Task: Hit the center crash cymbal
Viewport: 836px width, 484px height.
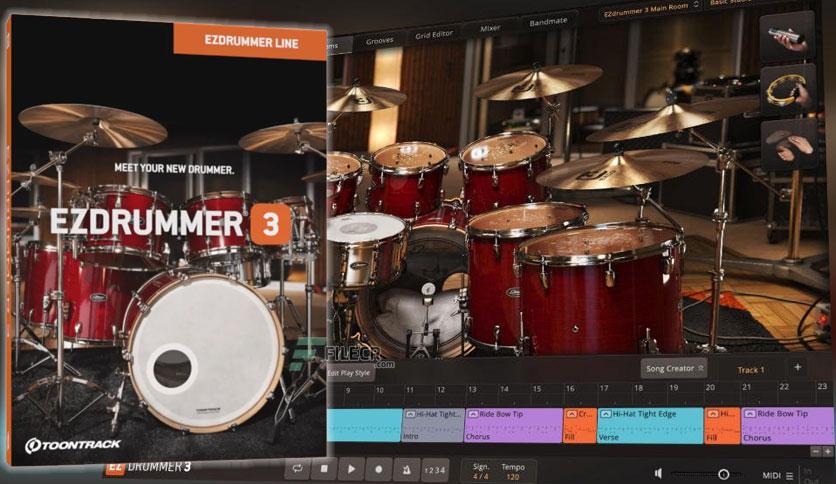Action: pyautogui.click(x=537, y=81)
